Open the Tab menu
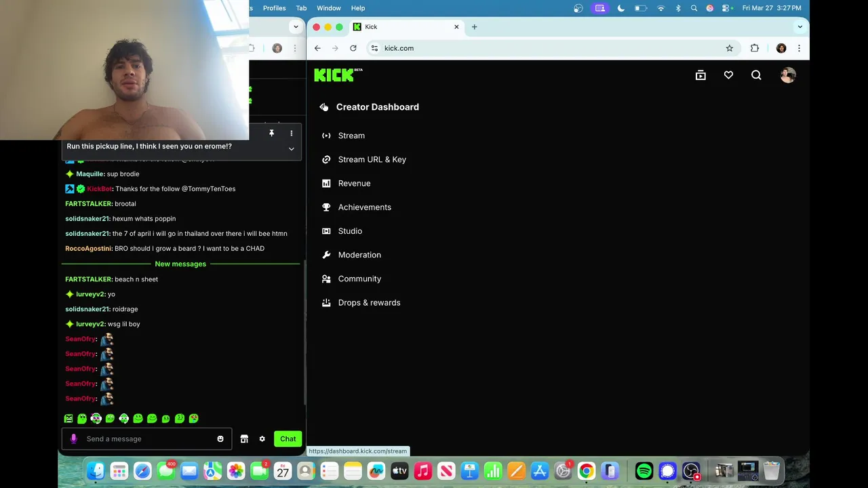868x488 pixels. pos(301,8)
